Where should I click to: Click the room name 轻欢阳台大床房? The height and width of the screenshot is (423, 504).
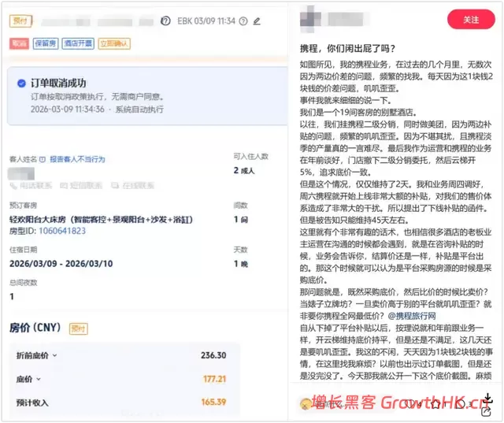point(38,220)
